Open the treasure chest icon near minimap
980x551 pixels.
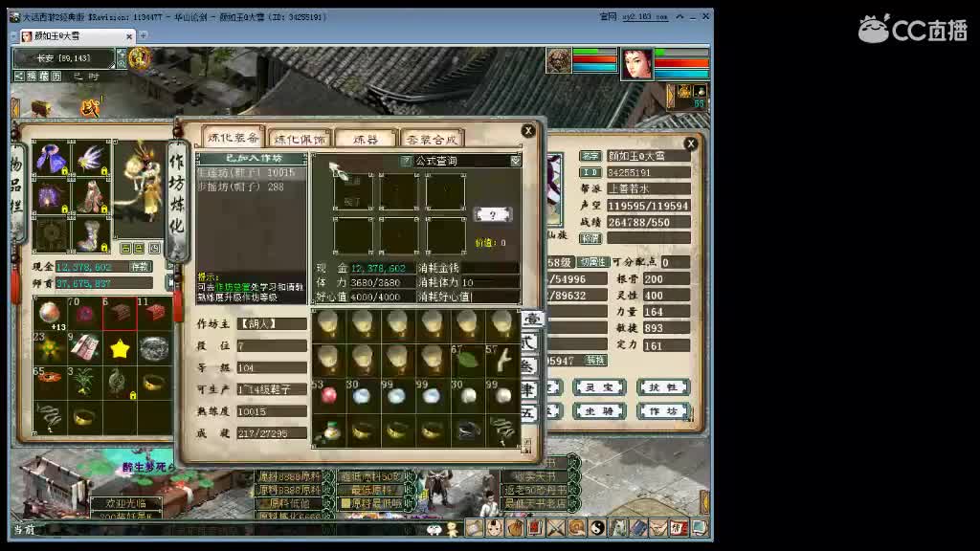click(x=41, y=108)
